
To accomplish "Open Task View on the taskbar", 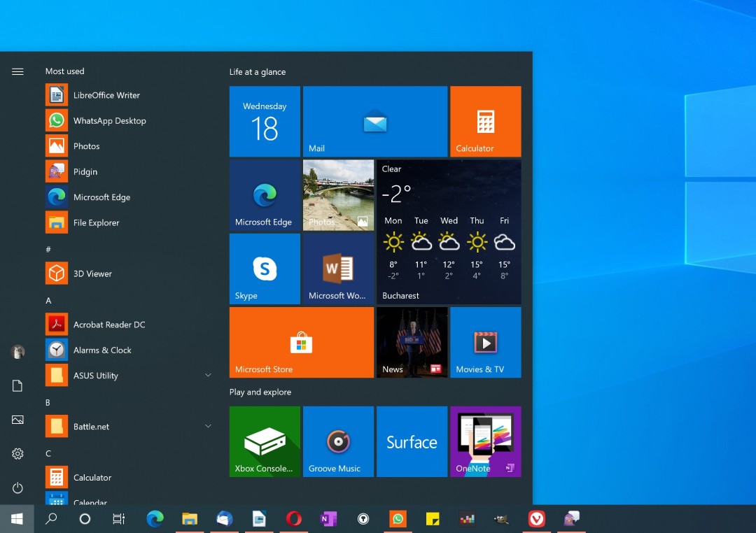I will (x=118, y=518).
